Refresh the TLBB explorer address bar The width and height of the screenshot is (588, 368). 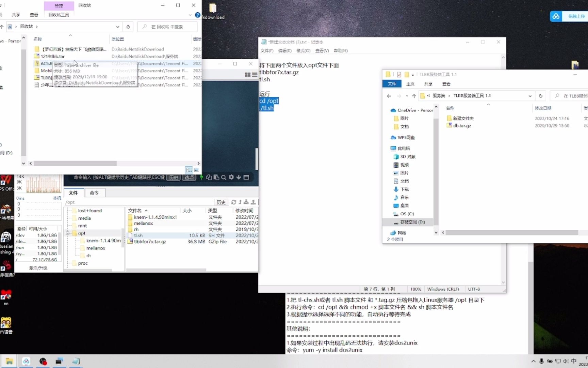coord(540,96)
